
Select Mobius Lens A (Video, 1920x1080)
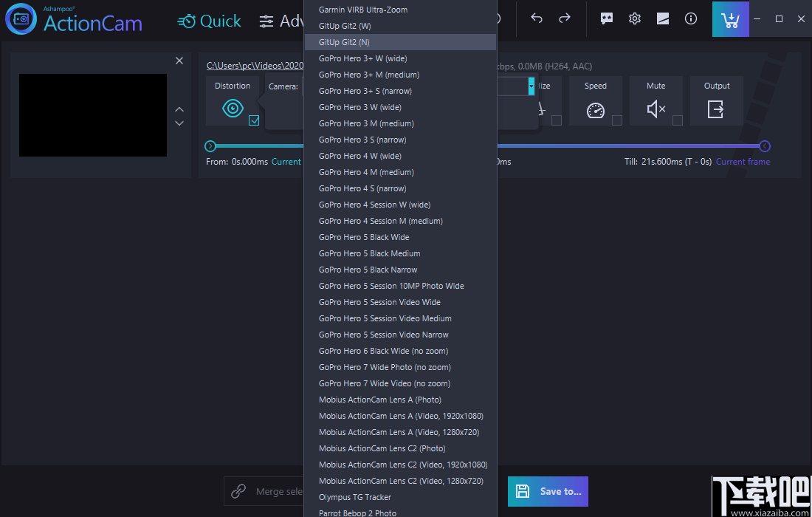pos(400,416)
